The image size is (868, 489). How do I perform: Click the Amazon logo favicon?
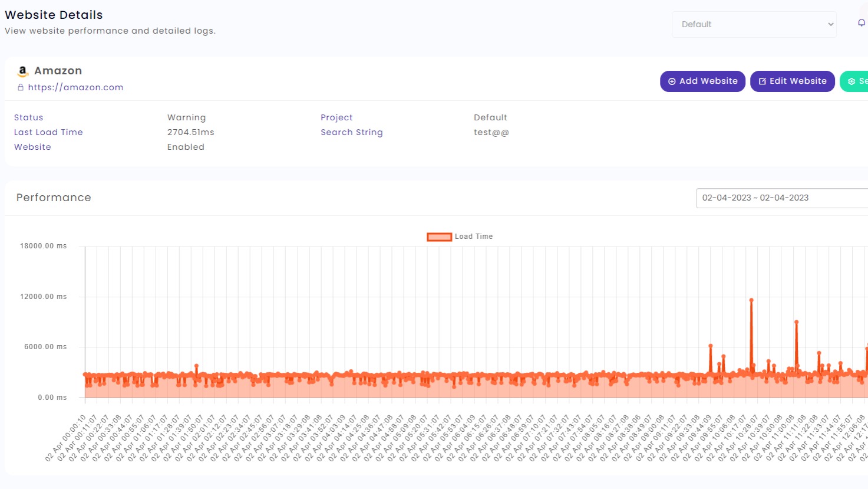tap(22, 71)
